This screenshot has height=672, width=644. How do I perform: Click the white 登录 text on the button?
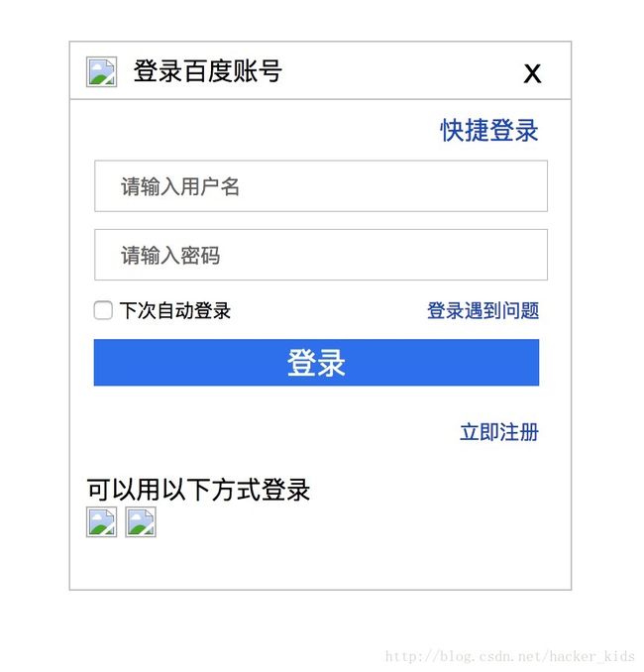point(316,363)
